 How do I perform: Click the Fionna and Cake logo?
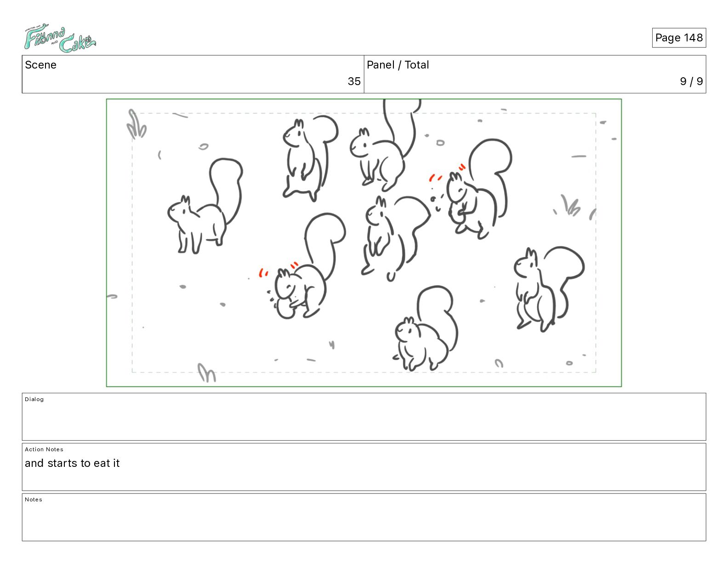[x=60, y=39]
